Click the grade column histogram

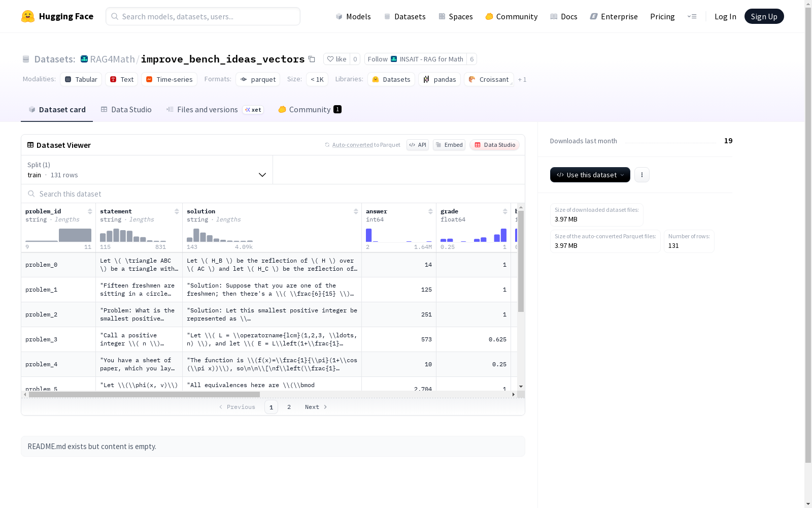point(473,235)
